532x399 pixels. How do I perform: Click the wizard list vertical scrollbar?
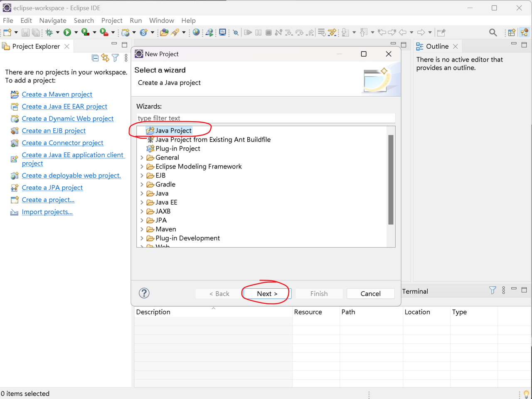pyautogui.click(x=391, y=180)
